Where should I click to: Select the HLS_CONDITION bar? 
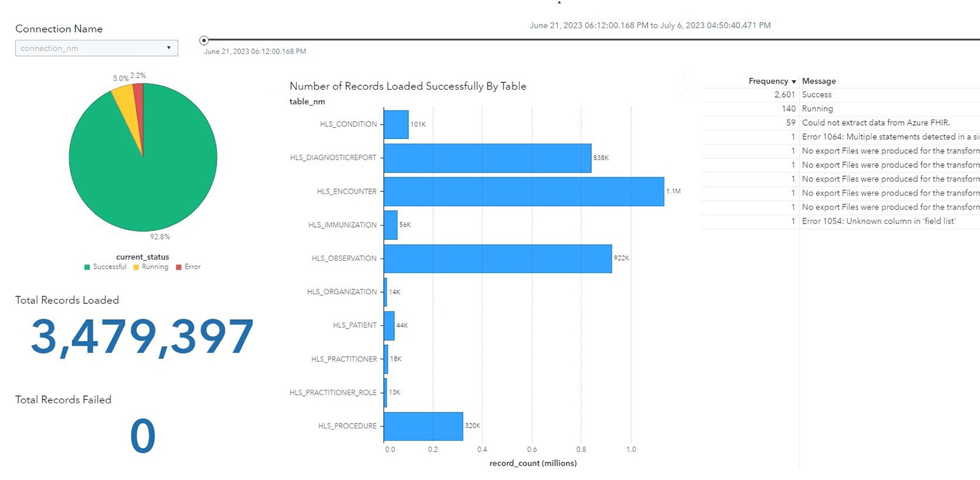[x=396, y=125]
